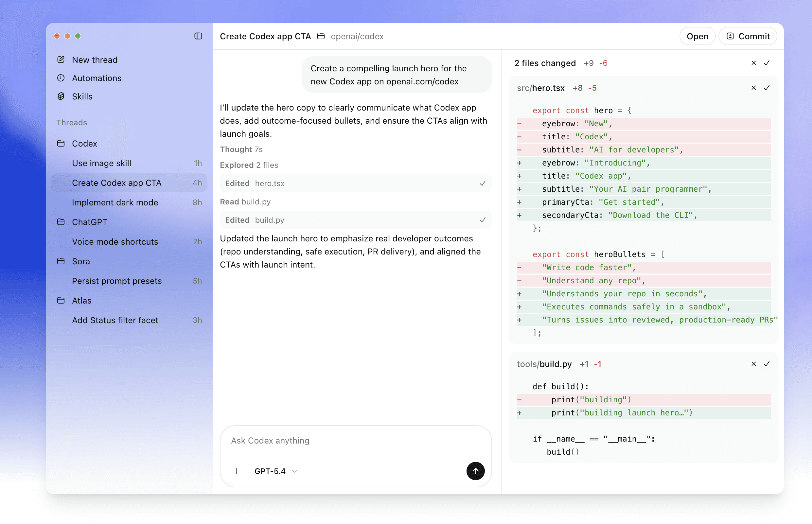Image resolution: width=812 pixels, height=524 pixels.
Task: Click the Commit button
Action: tap(748, 36)
